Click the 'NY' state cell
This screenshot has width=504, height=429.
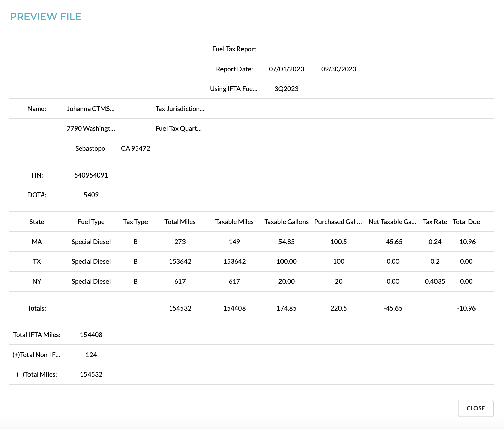pos(37,281)
